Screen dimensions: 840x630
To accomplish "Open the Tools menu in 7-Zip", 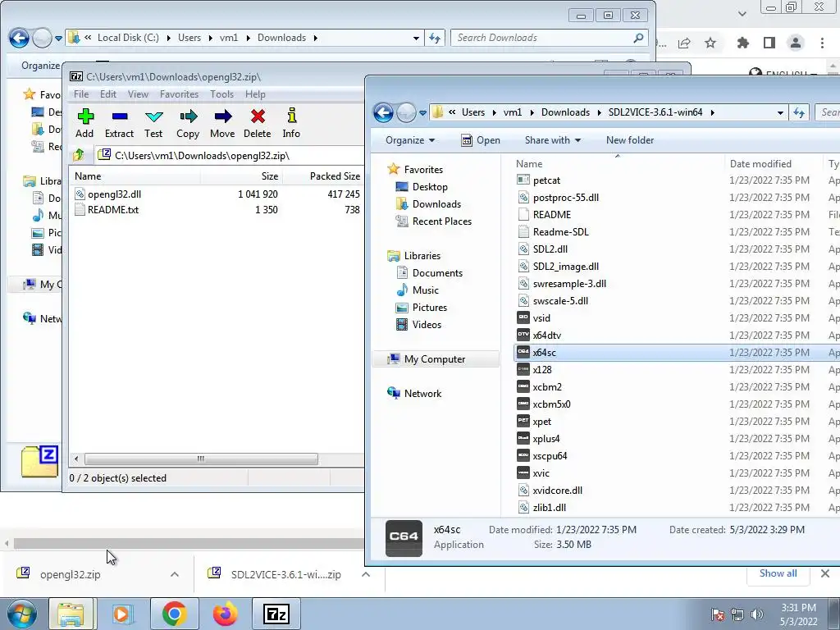I will 221,94.
